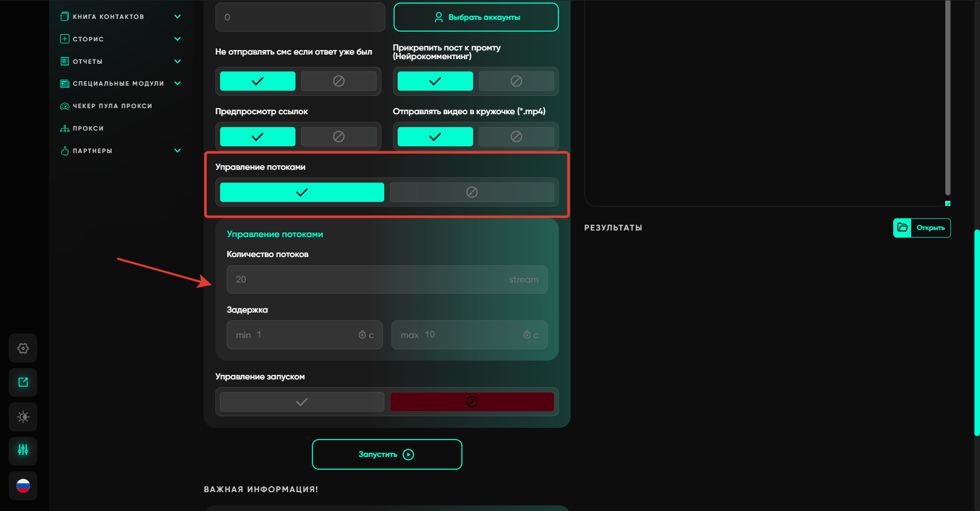Image resolution: width=980 pixels, height=511 pixels.
Task: Click the Выбрать аккаунты button
Action: [476, 17]
